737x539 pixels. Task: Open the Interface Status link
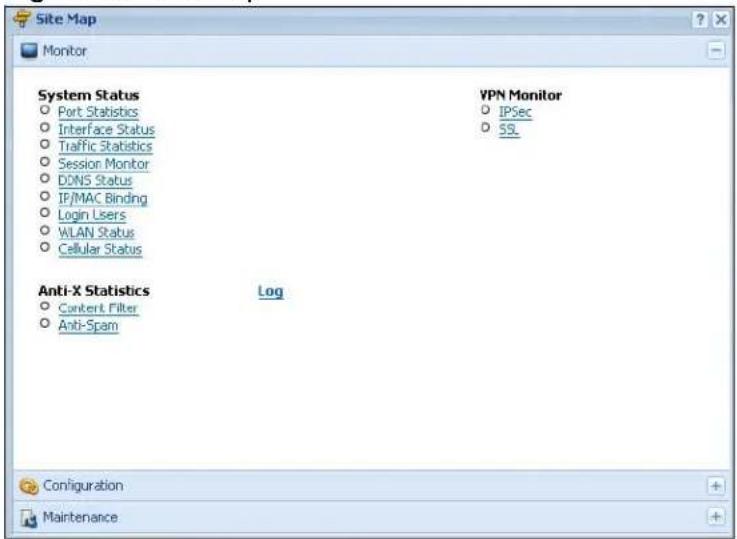coord(106,130)
